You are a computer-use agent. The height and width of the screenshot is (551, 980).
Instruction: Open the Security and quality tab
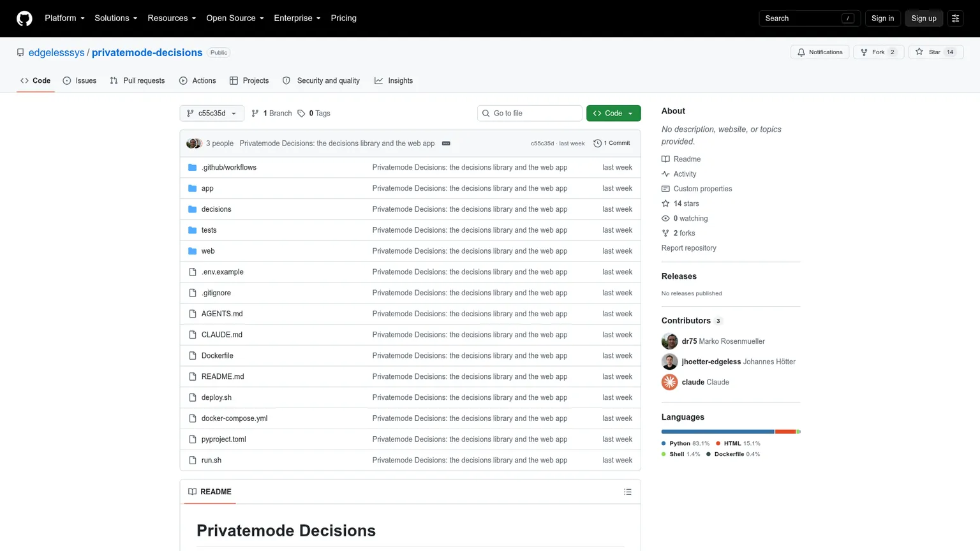click(321, 81)
